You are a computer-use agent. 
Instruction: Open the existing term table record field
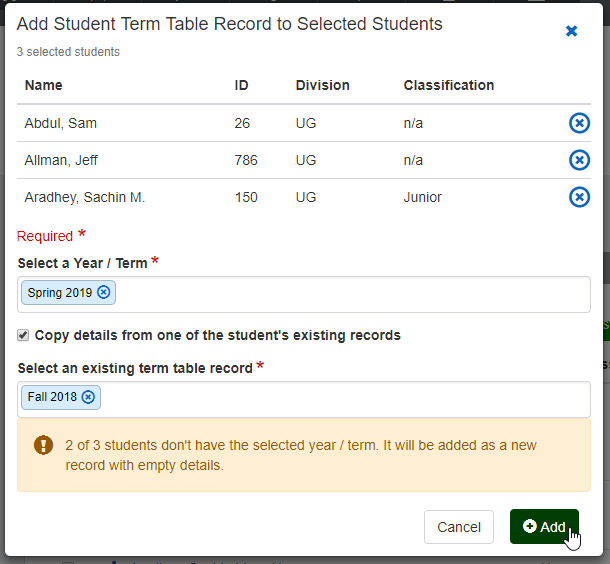pos(350,398)
